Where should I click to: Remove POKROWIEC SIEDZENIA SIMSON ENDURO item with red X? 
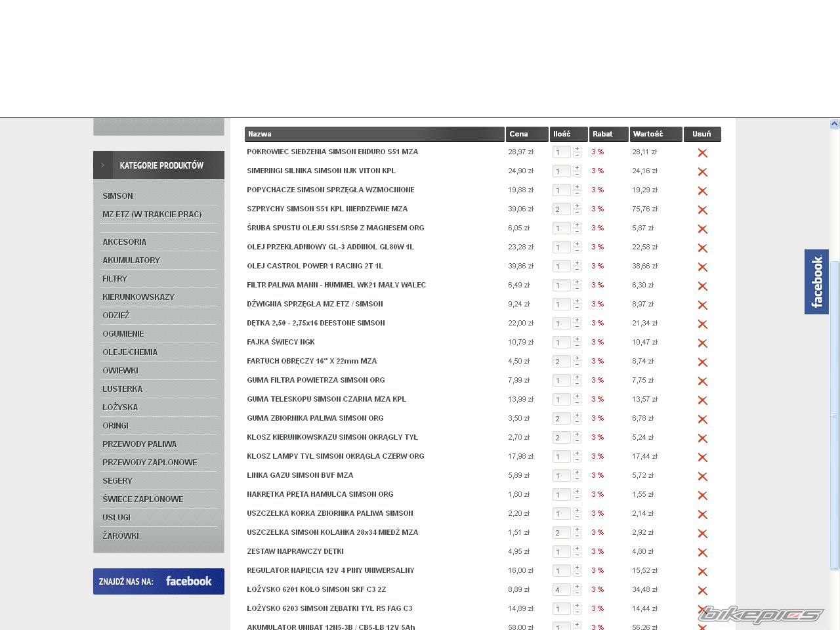click(702, 153)
